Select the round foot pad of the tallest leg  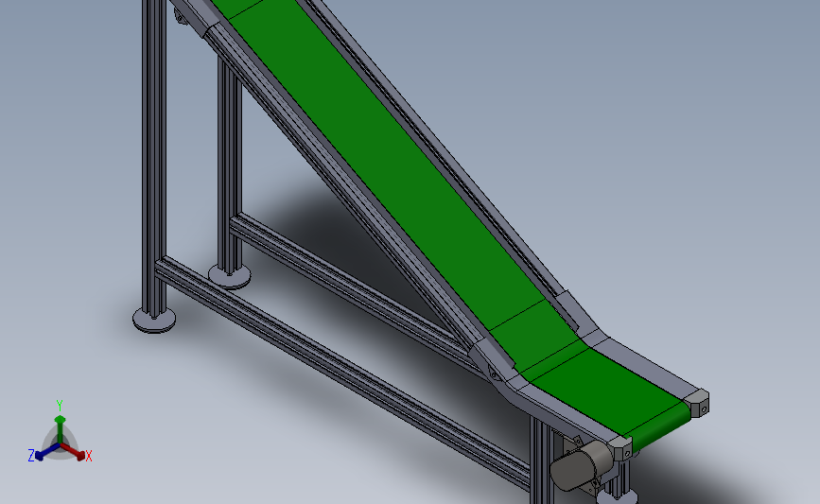click(x=154, y=320)
